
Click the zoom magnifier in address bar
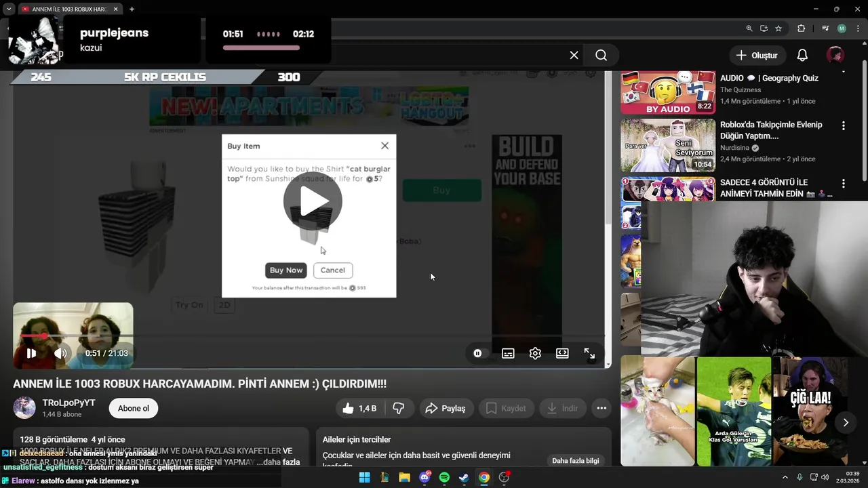(x=749, y=28)
